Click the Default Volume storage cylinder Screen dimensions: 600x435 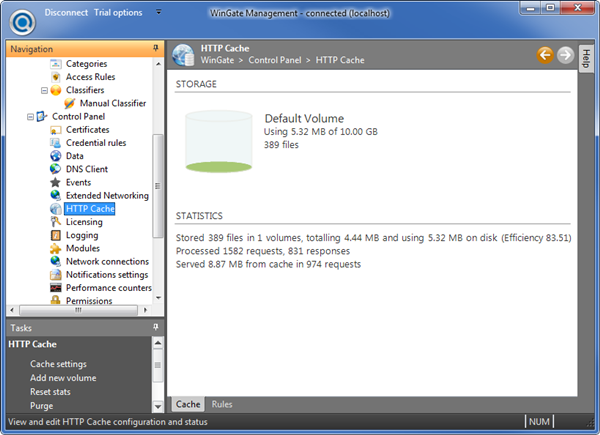(x=218, y=140)
